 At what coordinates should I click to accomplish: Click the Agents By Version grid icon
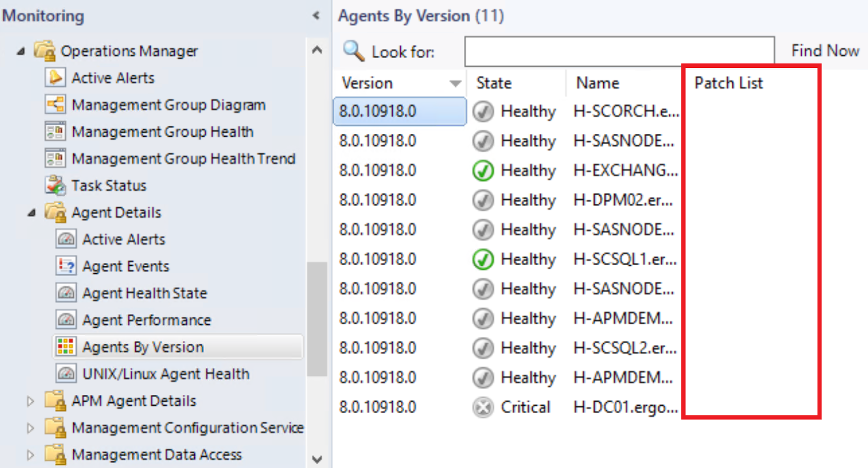[x=66, y=347]
